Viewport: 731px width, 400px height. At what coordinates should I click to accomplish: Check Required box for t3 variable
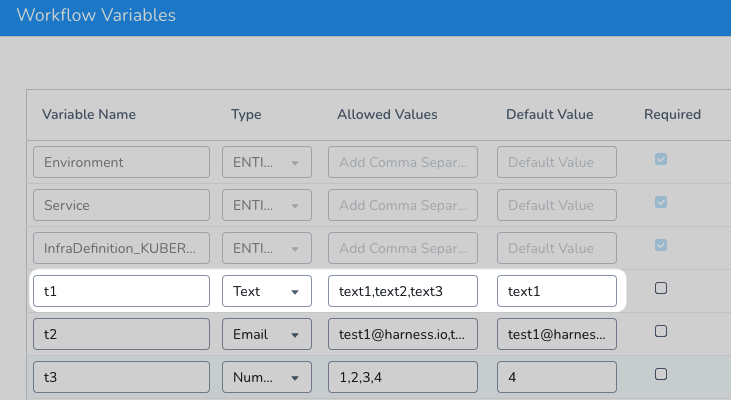coord(661,374)
